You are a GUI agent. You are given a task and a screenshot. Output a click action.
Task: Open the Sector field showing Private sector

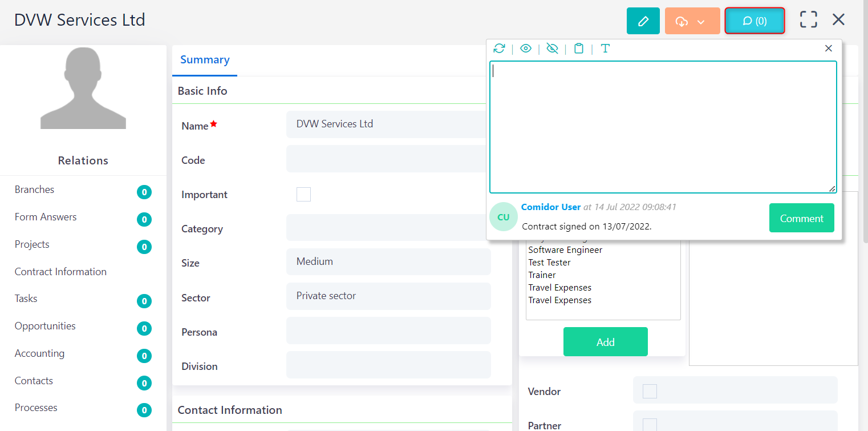click(x=388, y=296)
